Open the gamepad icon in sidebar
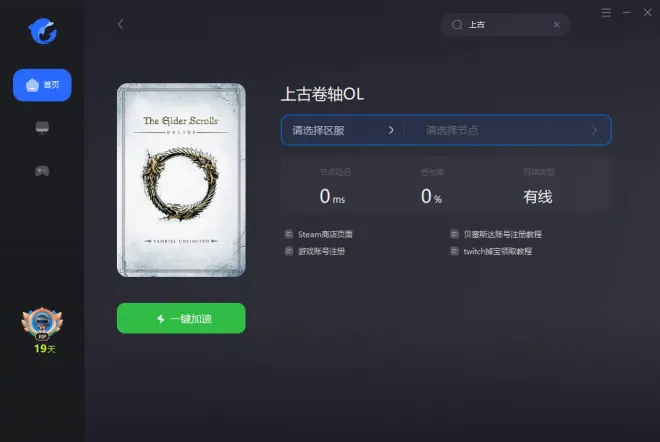 point(42,171)
